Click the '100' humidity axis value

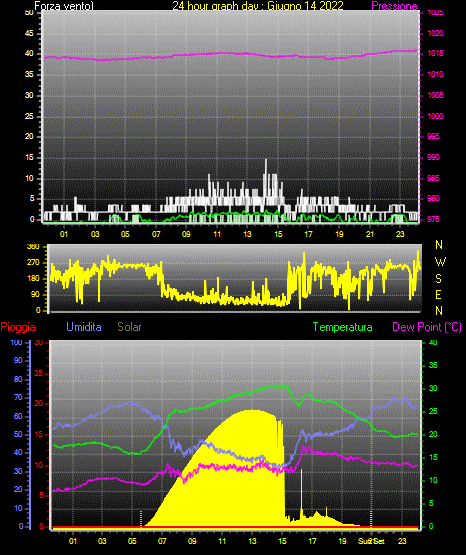[x=16, y=342]
